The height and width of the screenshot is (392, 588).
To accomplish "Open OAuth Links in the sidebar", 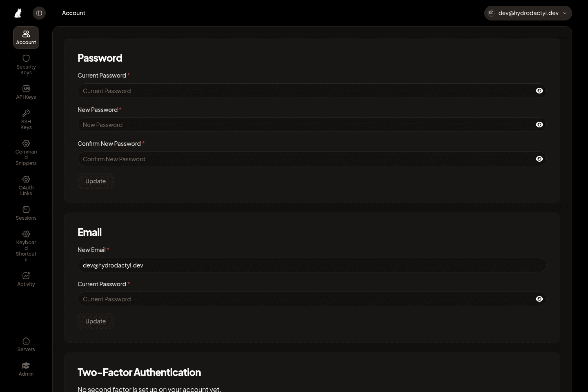I will pyautogui.click(x=26, y=186).
